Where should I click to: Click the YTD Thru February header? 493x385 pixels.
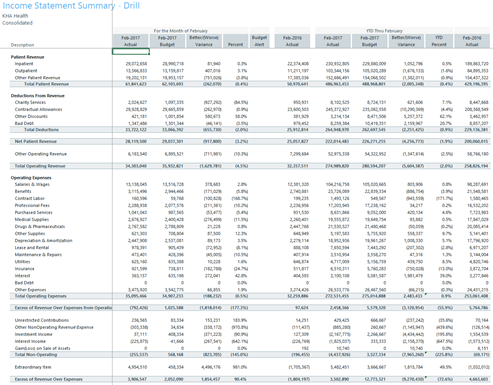pyautogui.click(x=384, y=31)
